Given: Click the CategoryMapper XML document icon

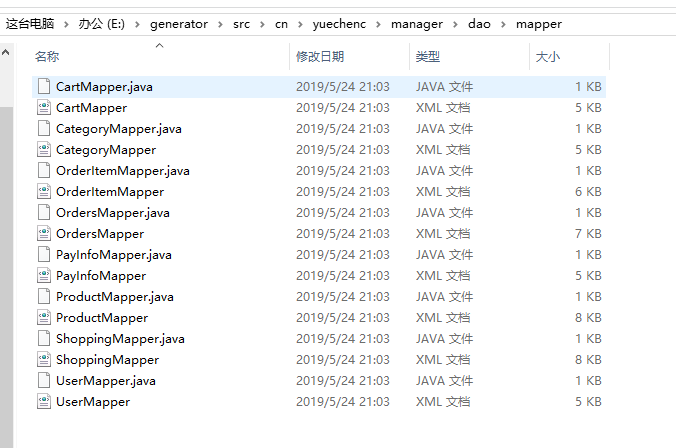Looking at the screenshot, I should point(44,150).
